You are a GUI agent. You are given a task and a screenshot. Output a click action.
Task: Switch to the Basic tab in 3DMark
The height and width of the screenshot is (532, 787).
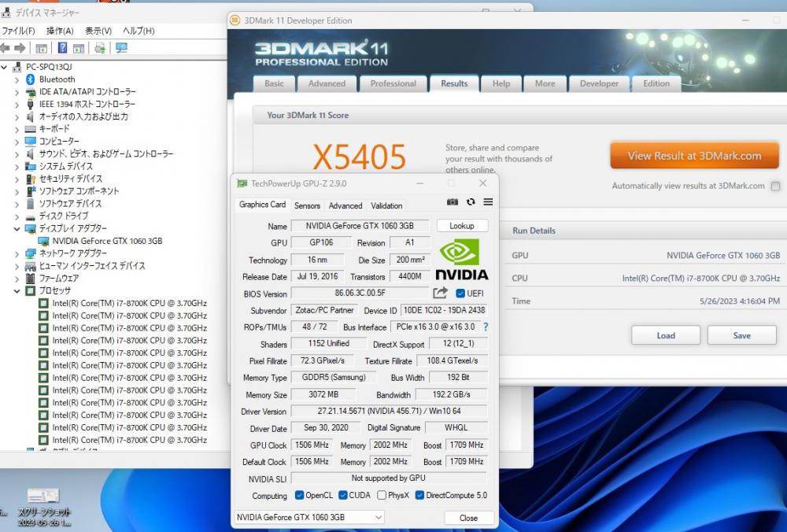274,84
